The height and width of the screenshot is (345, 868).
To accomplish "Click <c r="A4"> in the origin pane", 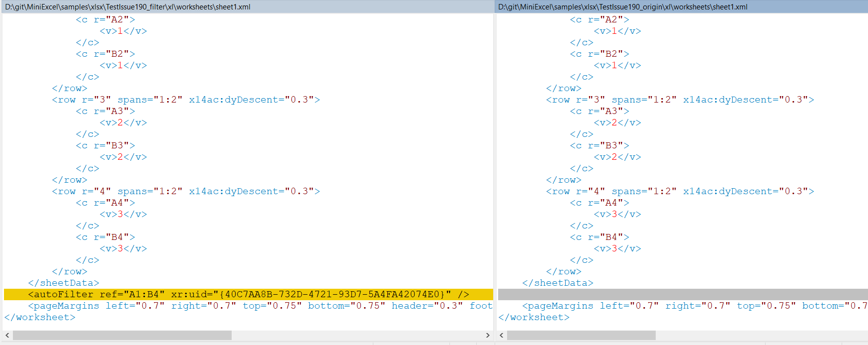I will tap(600, 203).
